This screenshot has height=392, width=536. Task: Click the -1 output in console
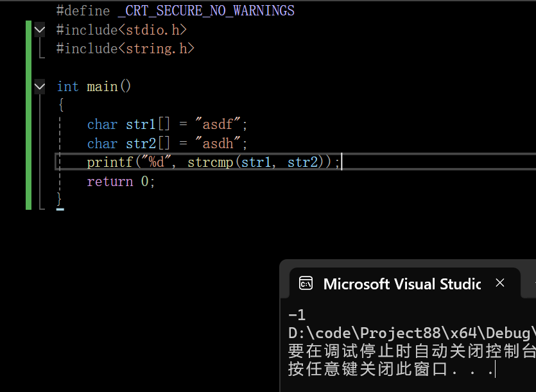tap(297, 315)
